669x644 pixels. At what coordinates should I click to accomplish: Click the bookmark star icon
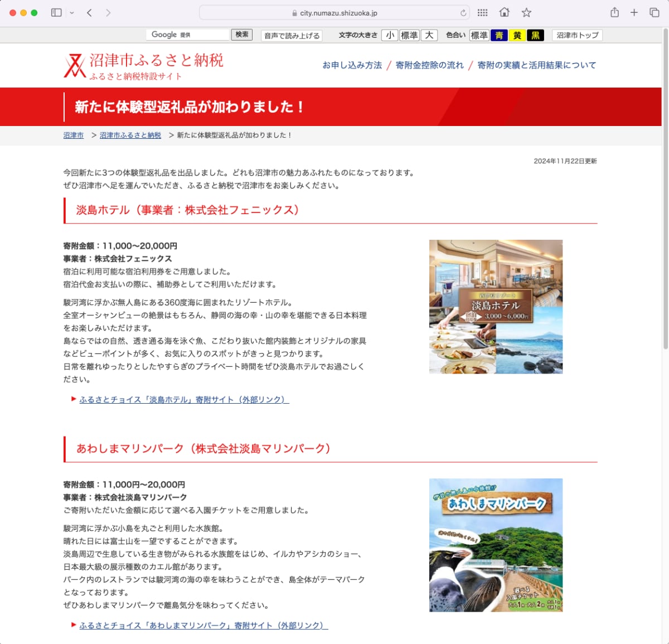tap(525, 12)
